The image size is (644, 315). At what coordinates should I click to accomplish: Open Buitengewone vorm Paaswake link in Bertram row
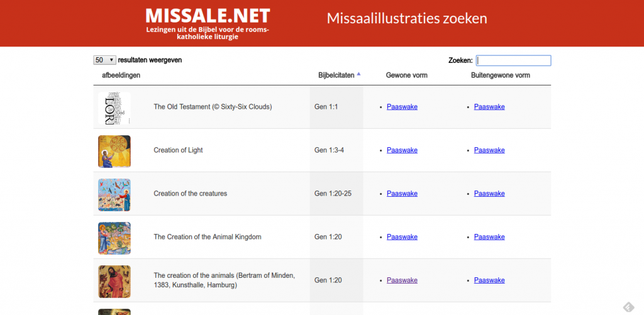pos(489,280)
